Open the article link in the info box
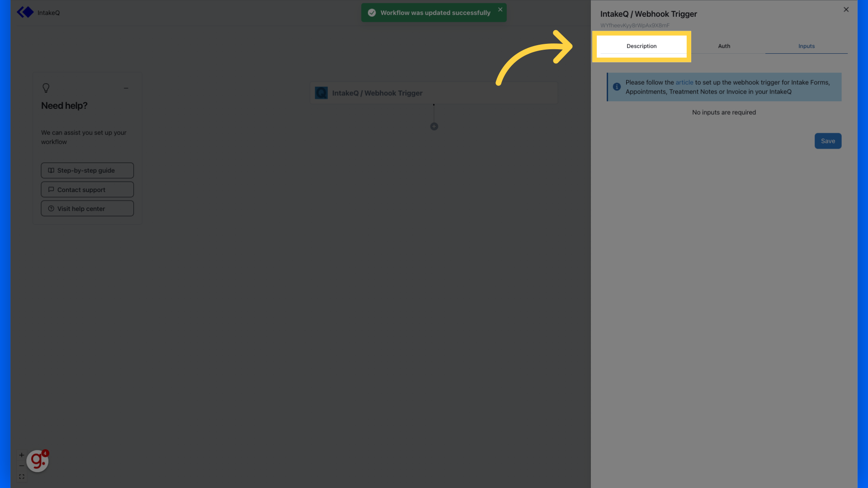The height and width of the screenshot is (488, 868). [684, 82]
